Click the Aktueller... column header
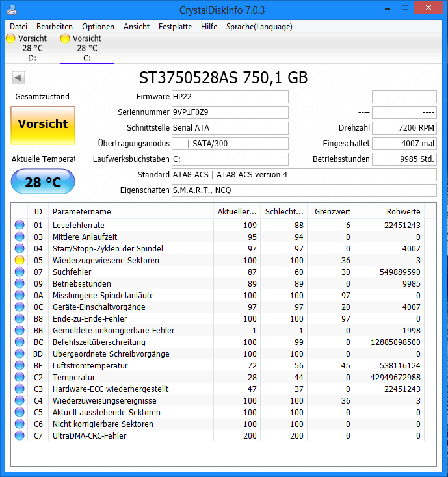 [237, 211]
